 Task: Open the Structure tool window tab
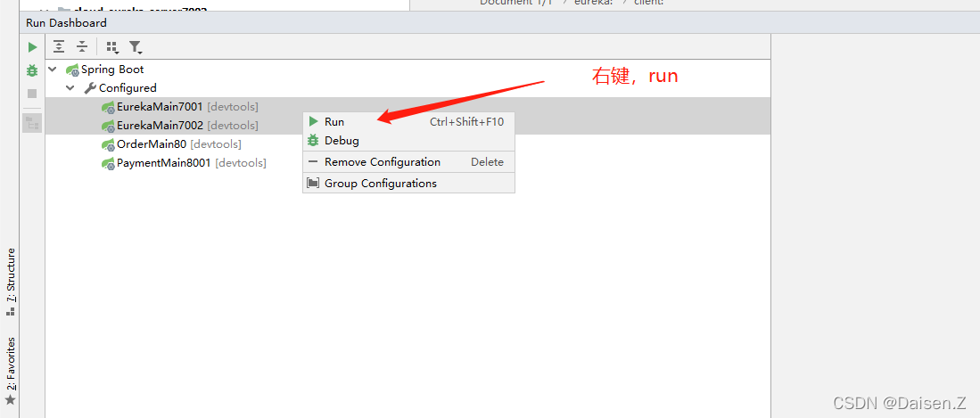pos(10,282)
